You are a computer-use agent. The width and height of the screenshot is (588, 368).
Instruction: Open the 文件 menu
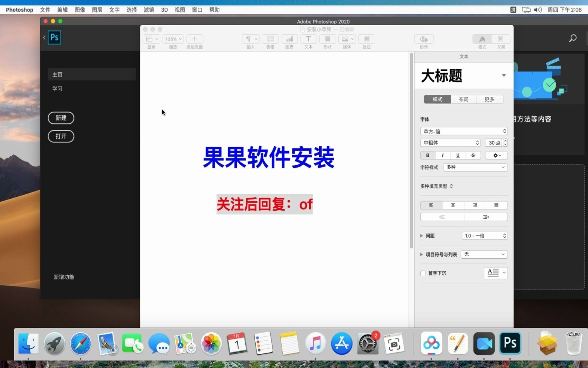(45, 10)
